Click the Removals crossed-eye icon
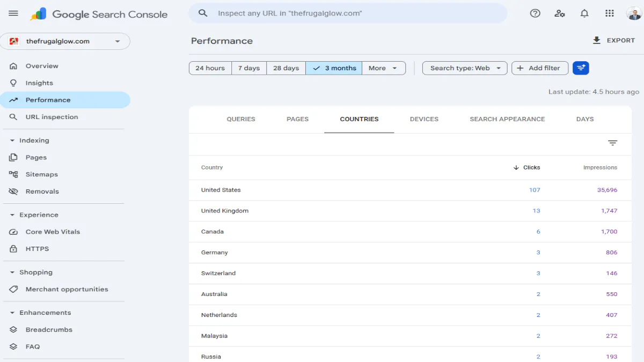The width and height of the screenshot is (644, 362). (x=13, y=191)
